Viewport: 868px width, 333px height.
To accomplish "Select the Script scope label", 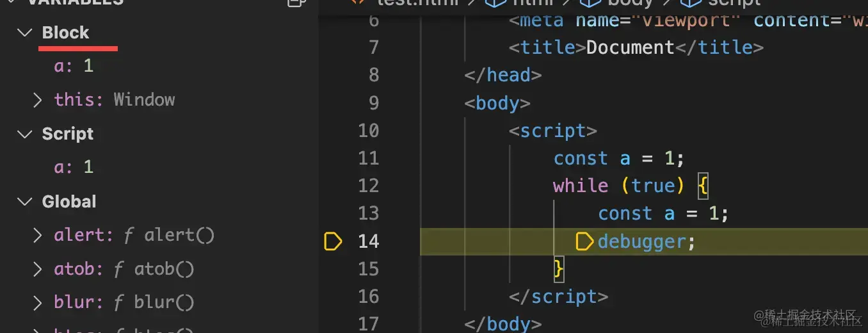I will point(68,134).
